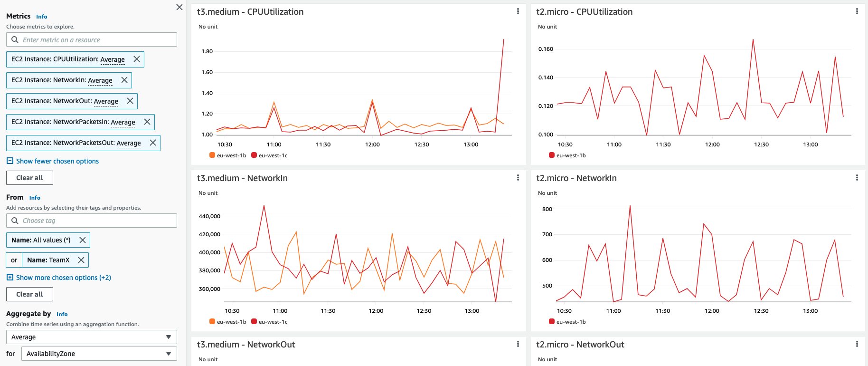The width and height of the screenshot is (868, 366).
Task: Click the metric search magnifier icon
Action: point(15,39)
